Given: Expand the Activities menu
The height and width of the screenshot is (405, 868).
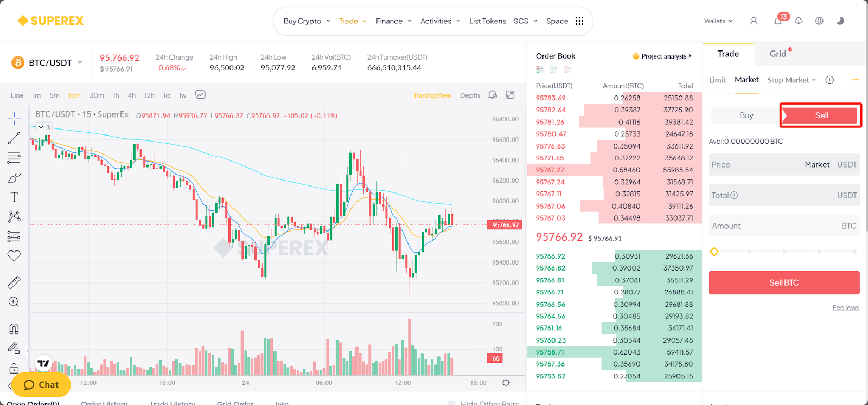Looking at the screenshot, I should (441, 21).
